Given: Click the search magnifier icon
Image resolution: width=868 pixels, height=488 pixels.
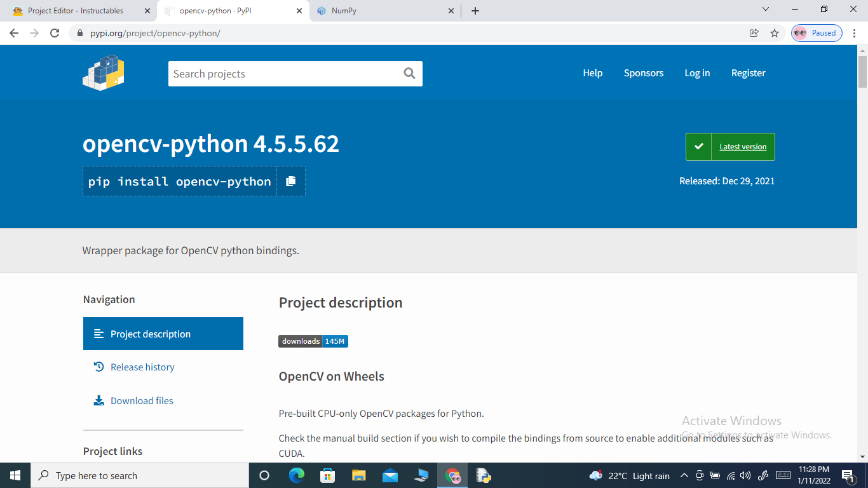Looking at the screenshot, I should (409, 73).
